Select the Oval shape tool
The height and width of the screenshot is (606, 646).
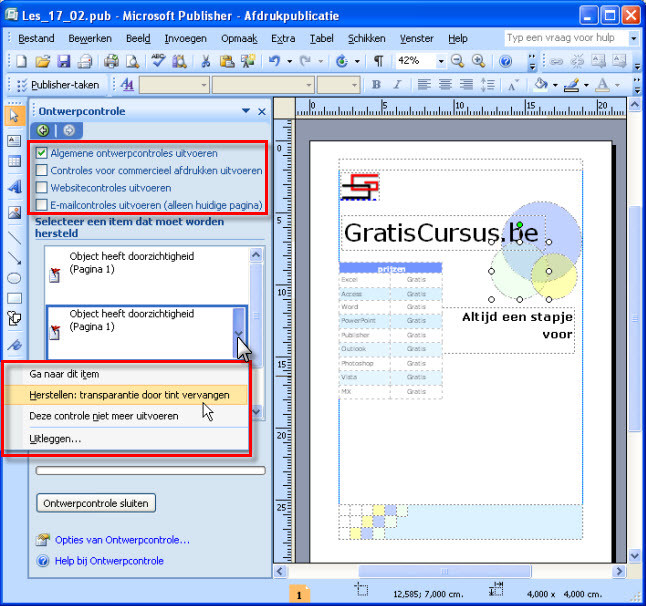pos(14,278)
